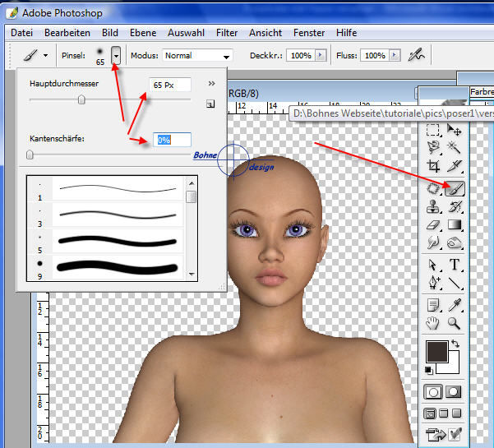Open the Filter menu
This screenshot has height=448, width=494.
tap(227, 33)
